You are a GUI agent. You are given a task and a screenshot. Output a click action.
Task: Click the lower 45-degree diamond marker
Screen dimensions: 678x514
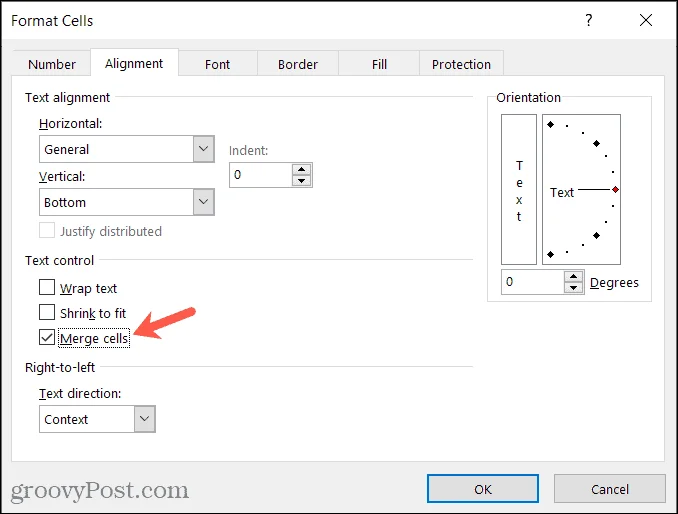[596, 236]
